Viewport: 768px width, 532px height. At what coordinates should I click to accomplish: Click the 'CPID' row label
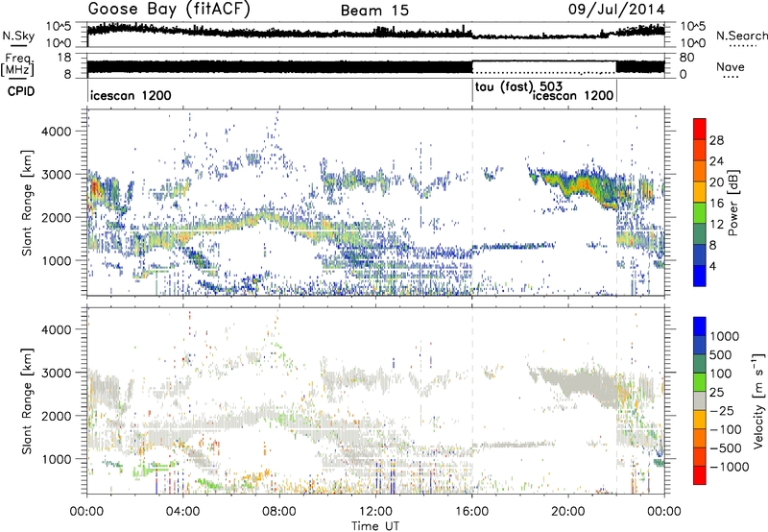tap(21, 91)
